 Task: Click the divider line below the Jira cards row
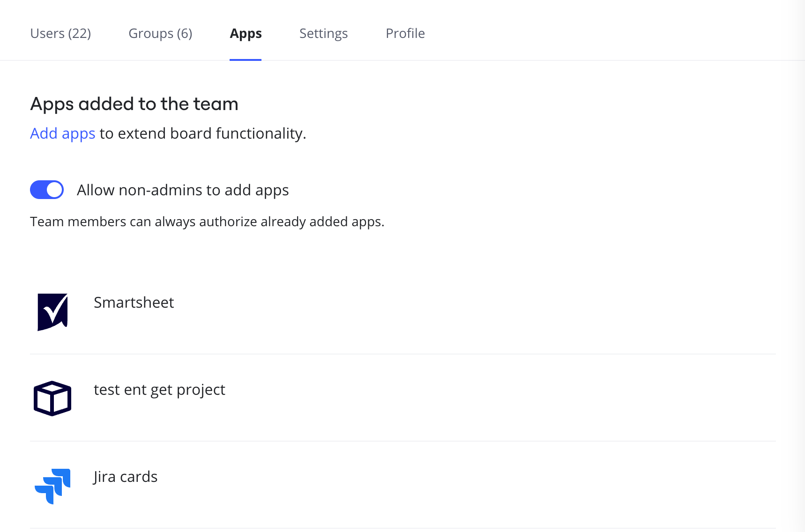coord(403,528)
